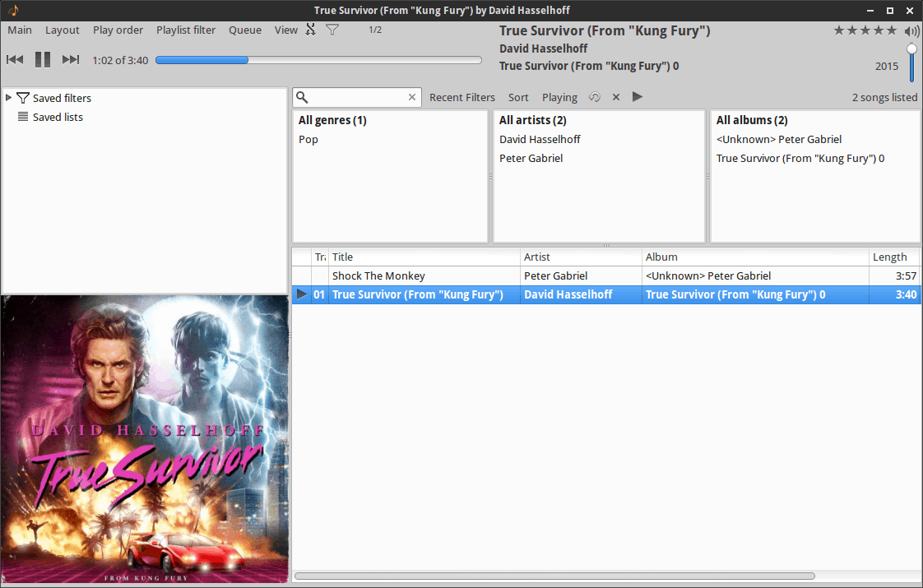Expand the Saved filters tree node
Viewport: 923px width, 588px height.
(x=9, y=98)
